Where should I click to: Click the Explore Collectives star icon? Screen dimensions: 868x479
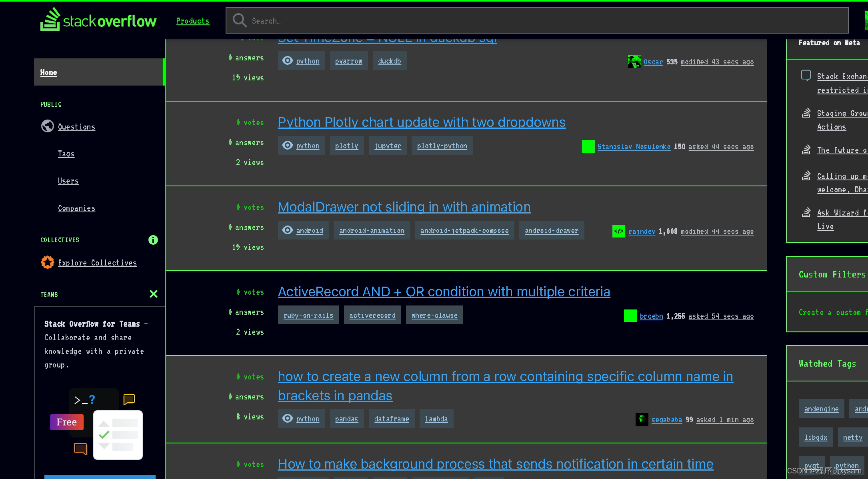tap(47, 262)
